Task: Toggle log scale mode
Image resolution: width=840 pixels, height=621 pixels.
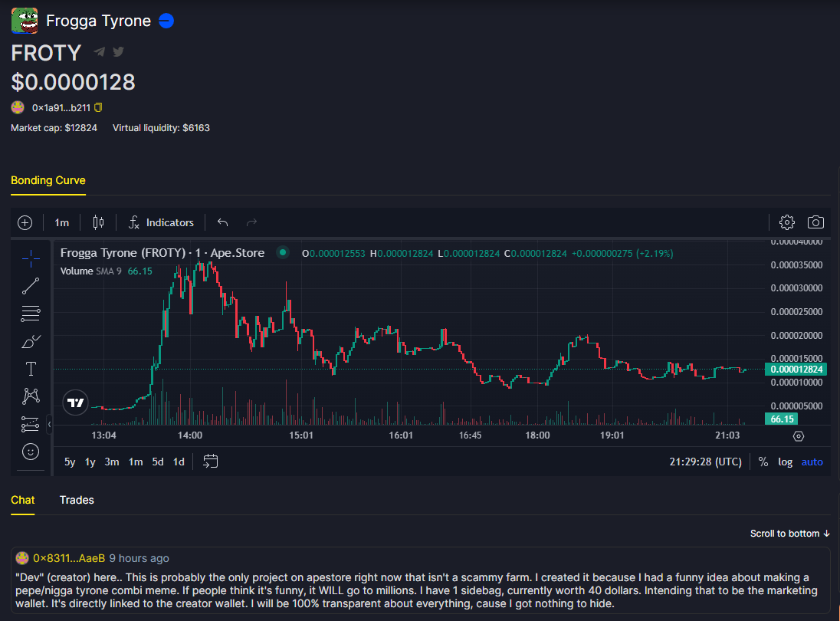Action: click(x=786, y=462)
